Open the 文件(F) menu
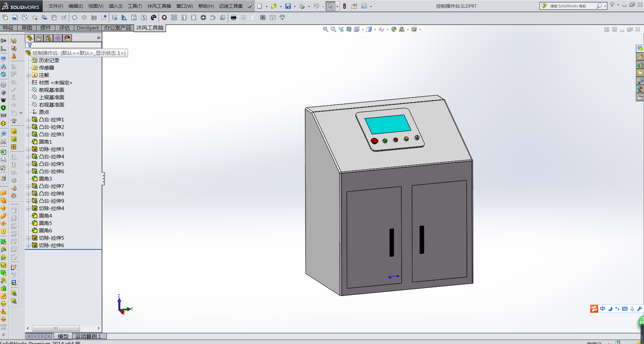This screenshot has width=644, height=344. (56, 6)
